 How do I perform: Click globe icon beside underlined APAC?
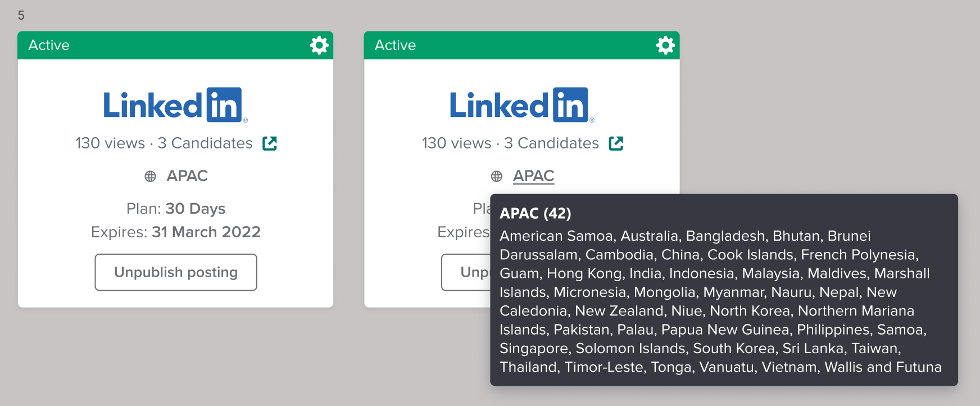pyautogui.click(x=496, y=177)
